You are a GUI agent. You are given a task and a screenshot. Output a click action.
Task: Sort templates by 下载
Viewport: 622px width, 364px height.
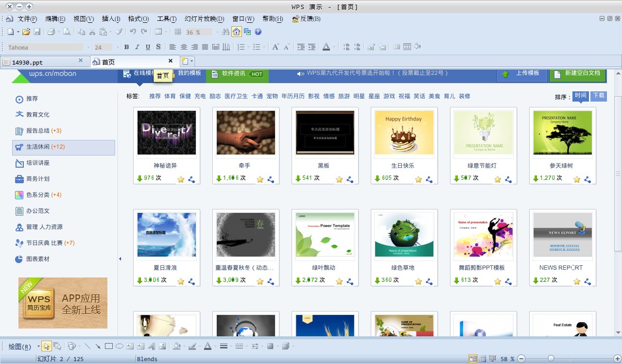coord(599,96)
